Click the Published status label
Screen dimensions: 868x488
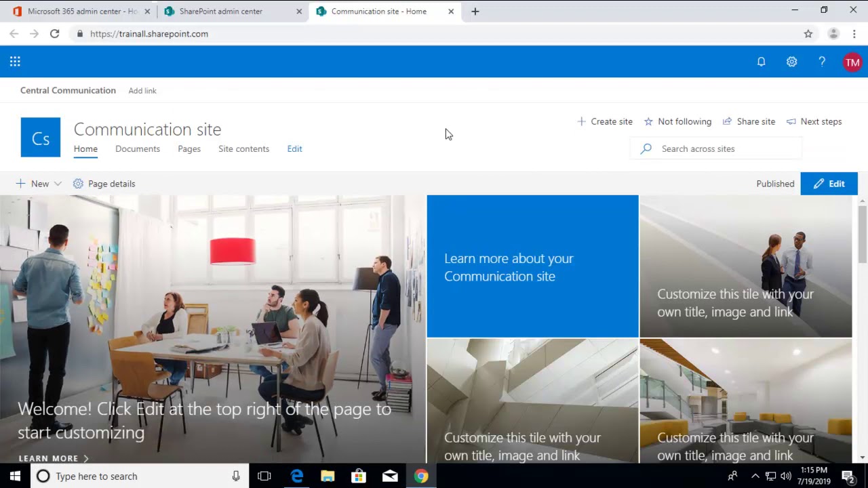pyautogui.click(x=775, y=184)
